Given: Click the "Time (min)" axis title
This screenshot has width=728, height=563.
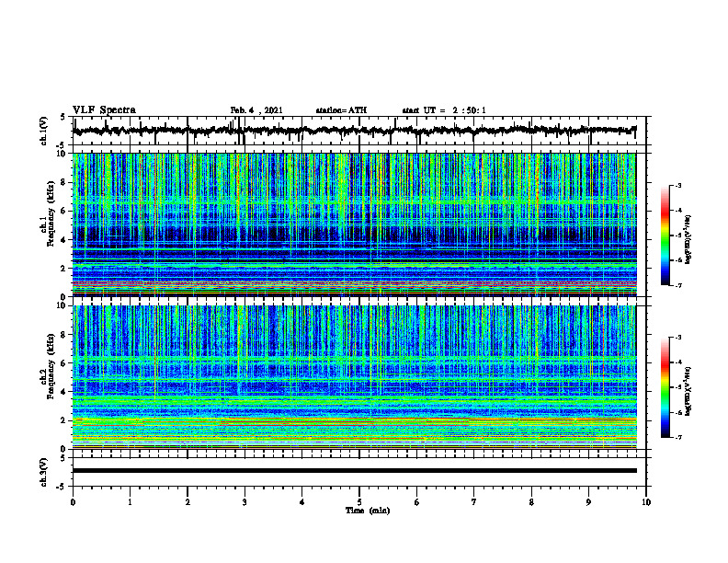Looking at the screenshot, I should coord(368,511).
